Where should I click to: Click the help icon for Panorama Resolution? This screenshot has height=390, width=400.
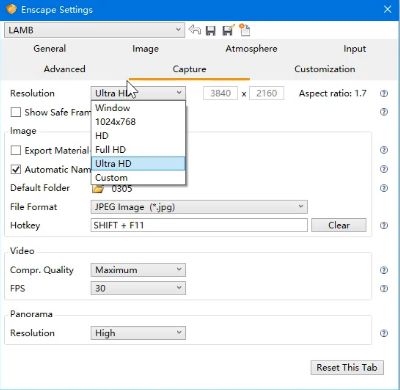(384, 333)
